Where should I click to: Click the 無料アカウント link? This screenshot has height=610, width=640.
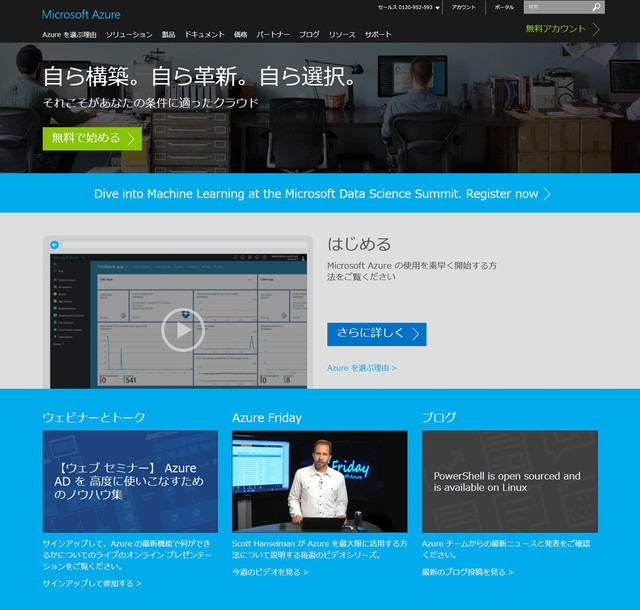tap(562, 29)
